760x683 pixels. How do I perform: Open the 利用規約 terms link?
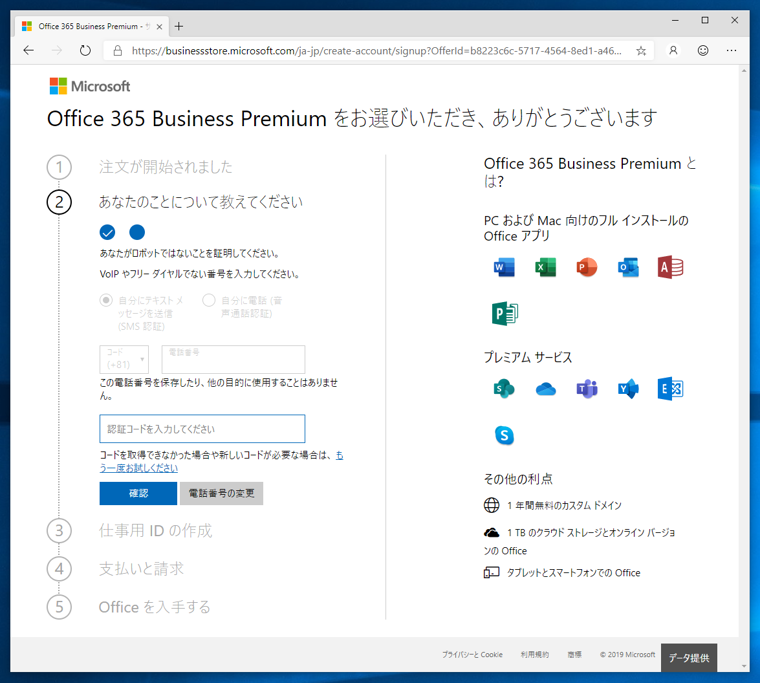535,654
